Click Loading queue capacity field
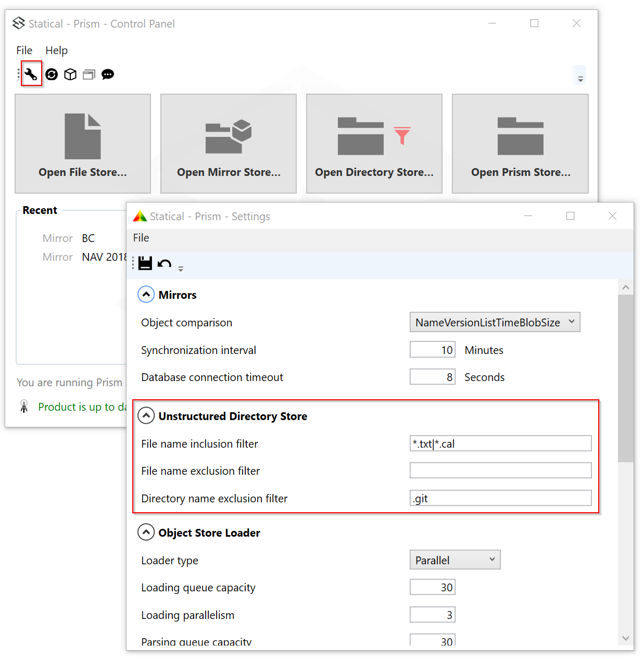 [433, 587]
